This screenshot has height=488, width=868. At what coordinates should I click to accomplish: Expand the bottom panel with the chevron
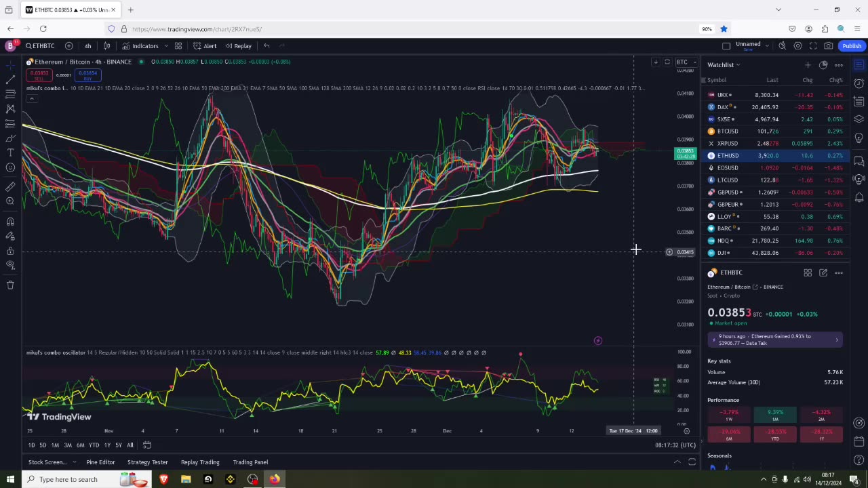pyautogui.click(x=677, y=462)
